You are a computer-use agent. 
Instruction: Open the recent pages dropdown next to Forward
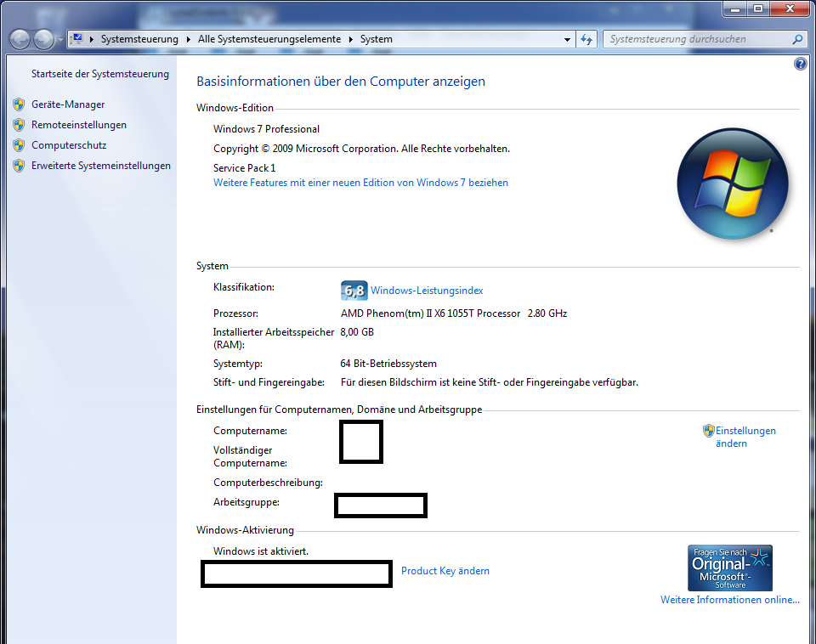(60, 40)
